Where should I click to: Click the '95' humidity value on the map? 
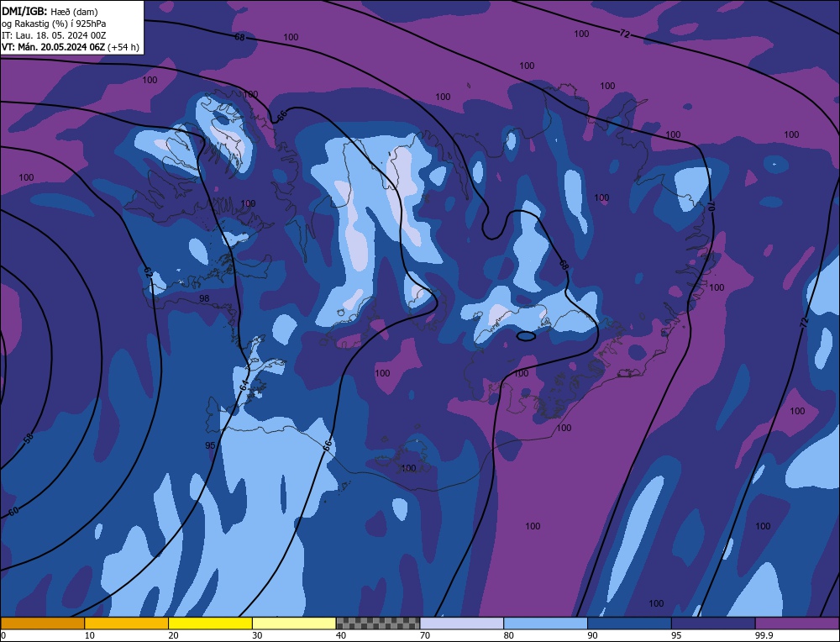coord(210,445)
